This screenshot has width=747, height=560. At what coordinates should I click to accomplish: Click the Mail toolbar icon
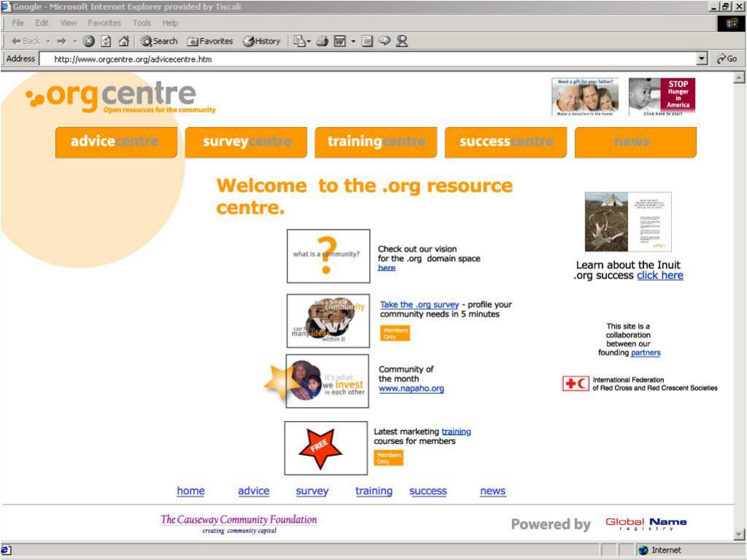click(x=300, y=41)
